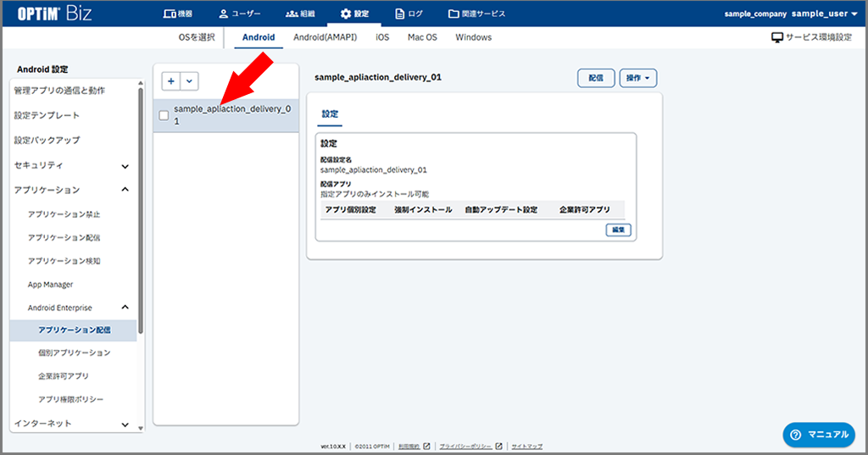Open the サイトマップ footer link

[x=527, y=447]
